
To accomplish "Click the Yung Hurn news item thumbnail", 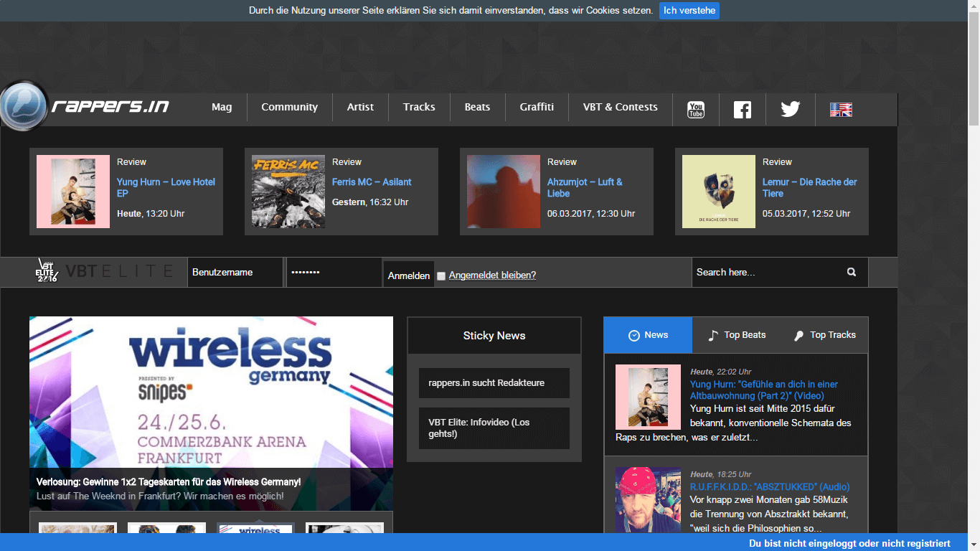I will tap(648, 397).
